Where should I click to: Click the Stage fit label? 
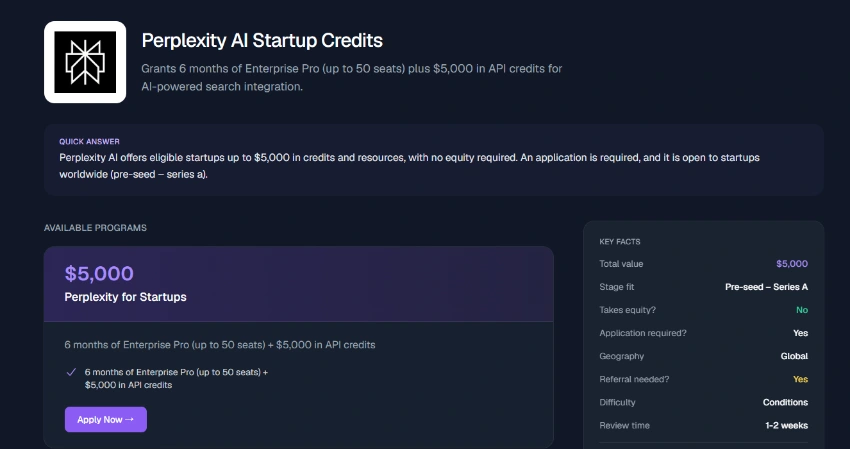[616, 287]
